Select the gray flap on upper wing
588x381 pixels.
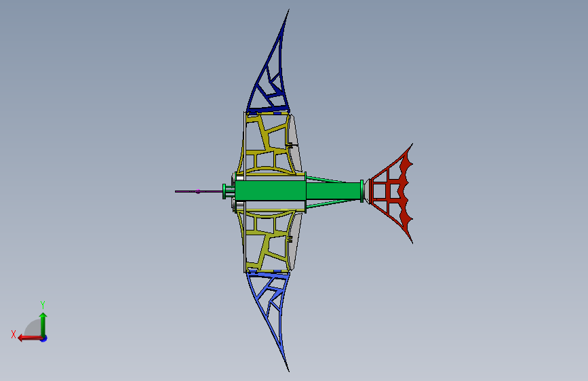coord(295,144)
